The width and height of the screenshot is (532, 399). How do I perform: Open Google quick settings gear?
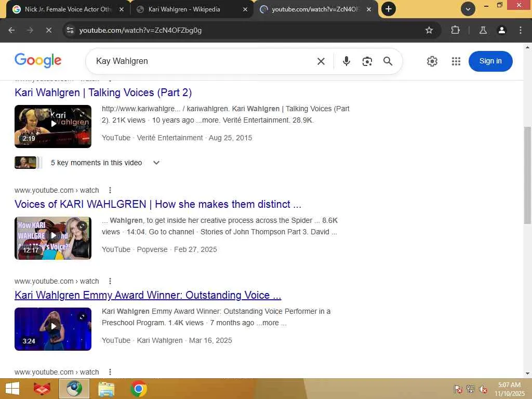click(x=432, y=61)
